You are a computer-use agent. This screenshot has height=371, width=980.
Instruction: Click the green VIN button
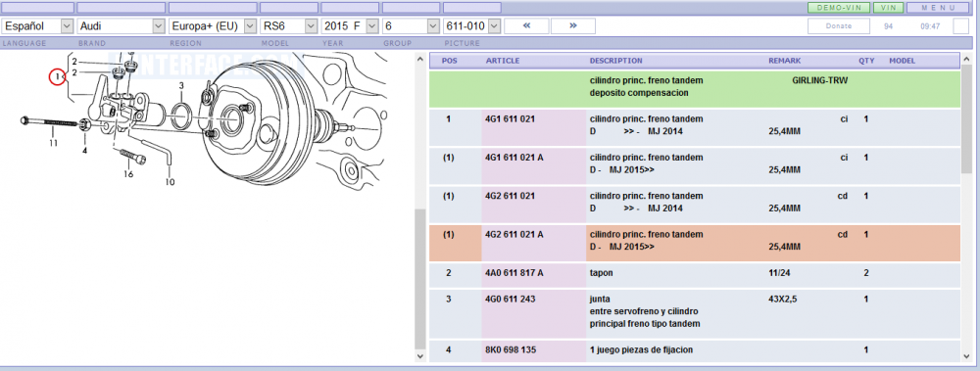[888, 8]
